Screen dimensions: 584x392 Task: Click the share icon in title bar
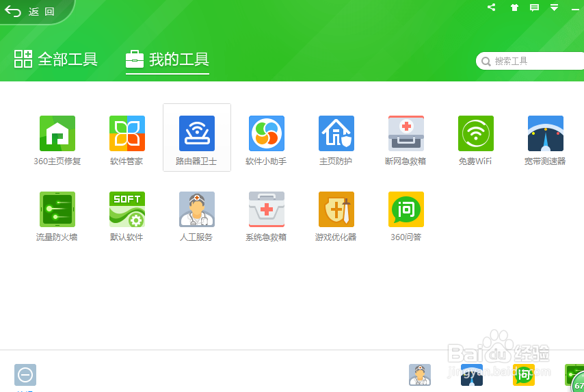[x=491, y=7]
